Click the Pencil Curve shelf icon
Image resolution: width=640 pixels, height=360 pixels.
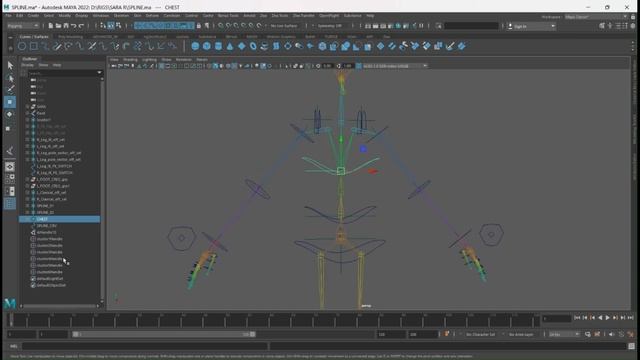(x=57, y=46)
